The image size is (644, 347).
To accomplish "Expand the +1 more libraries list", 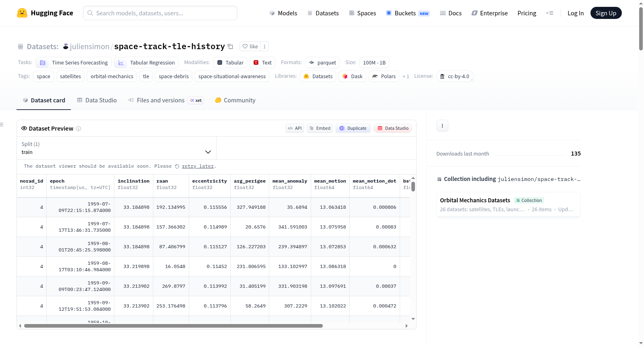I will click(406, 76).
